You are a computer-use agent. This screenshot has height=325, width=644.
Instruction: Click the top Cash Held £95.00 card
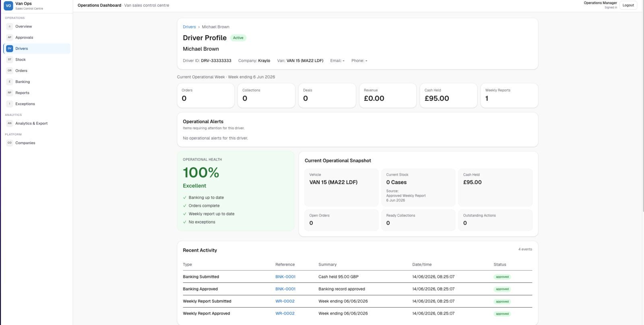coord(448,95)
